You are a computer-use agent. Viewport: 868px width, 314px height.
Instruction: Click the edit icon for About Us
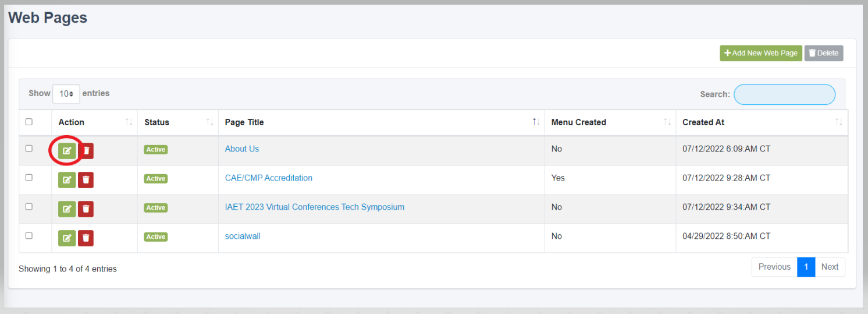[x=67, y=151]
